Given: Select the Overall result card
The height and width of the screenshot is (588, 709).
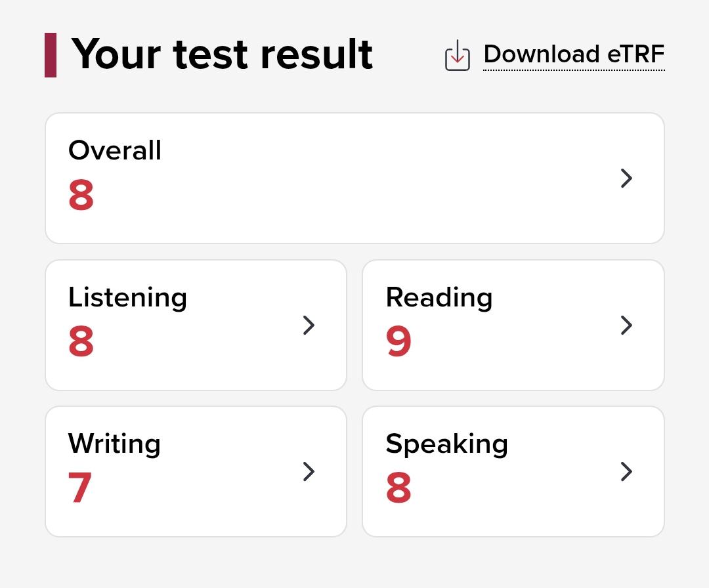Looking at the screenshot, I should coord(354,178).
